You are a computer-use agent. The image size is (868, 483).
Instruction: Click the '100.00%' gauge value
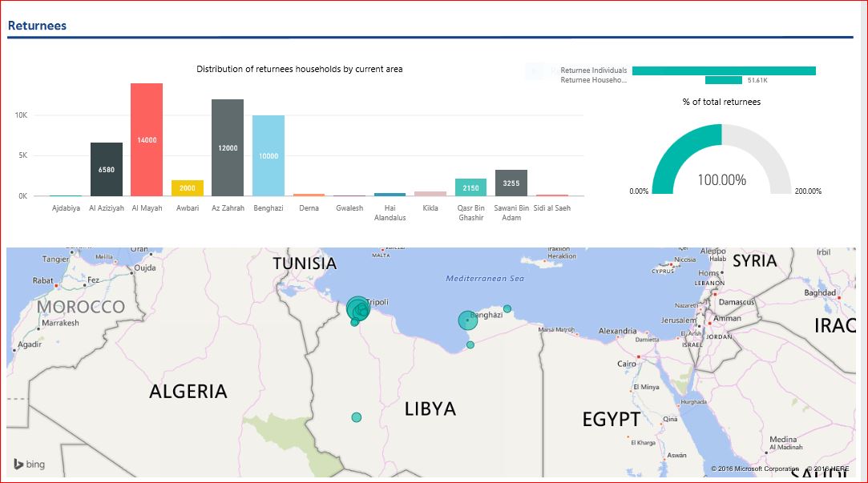722,179
